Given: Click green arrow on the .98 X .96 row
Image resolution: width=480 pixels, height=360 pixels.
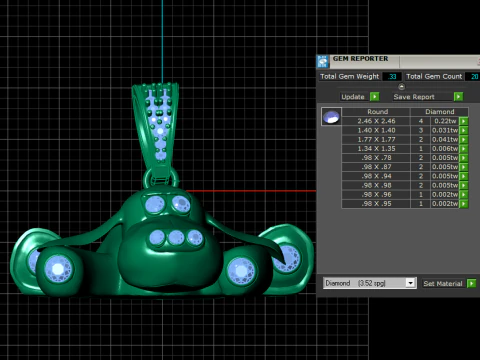Looking at the screenshot, I should (x=464, y=194).
